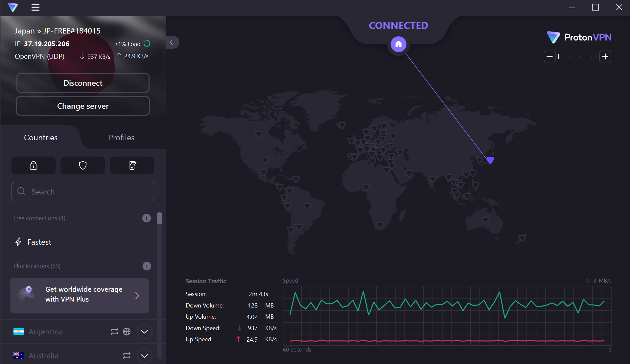Image resolution: width=630 pixels, height=364 pixels.
Task: Toggle the NetShield shield icon
Action: 83,165
